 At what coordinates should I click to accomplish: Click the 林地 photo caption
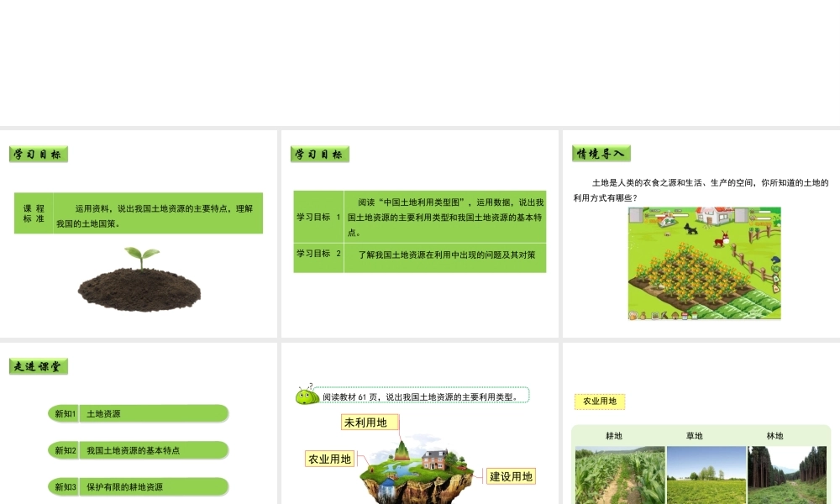click(x=775, y=436)
